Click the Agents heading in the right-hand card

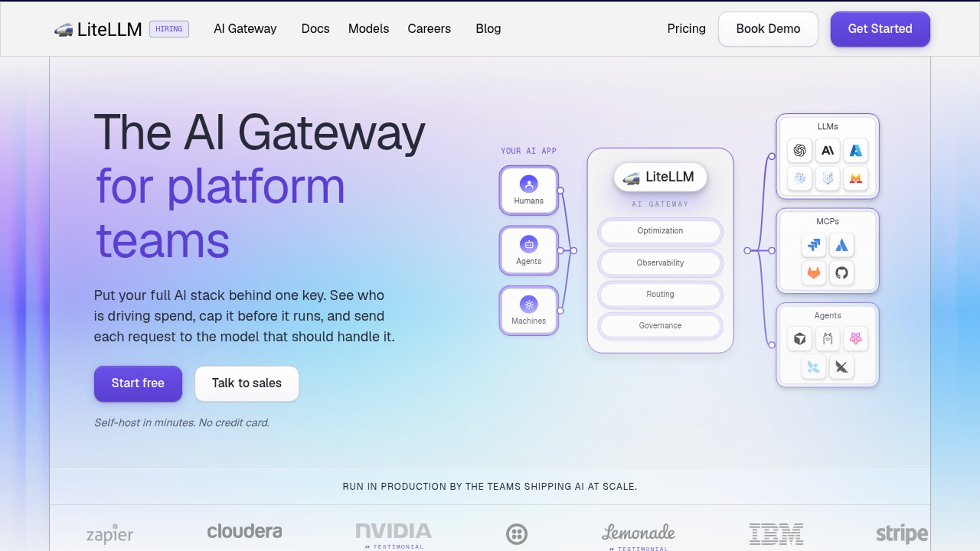[827, 316]
